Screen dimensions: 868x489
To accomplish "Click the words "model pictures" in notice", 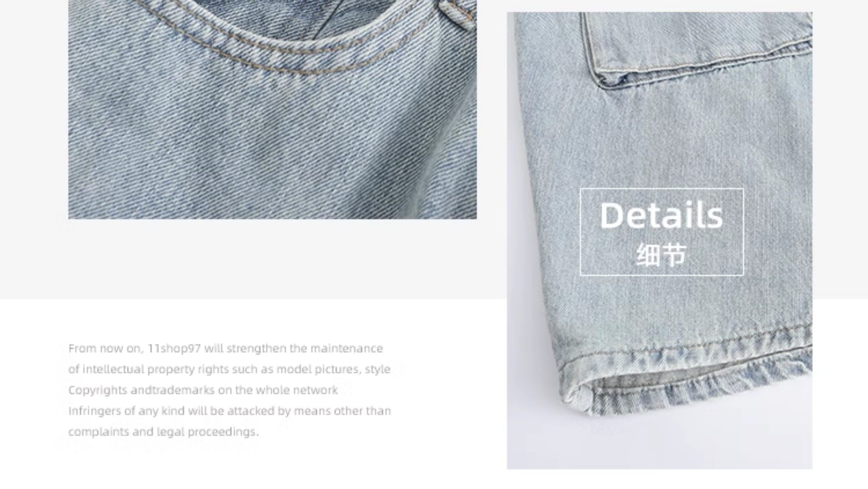I will [x=318, y=369].
